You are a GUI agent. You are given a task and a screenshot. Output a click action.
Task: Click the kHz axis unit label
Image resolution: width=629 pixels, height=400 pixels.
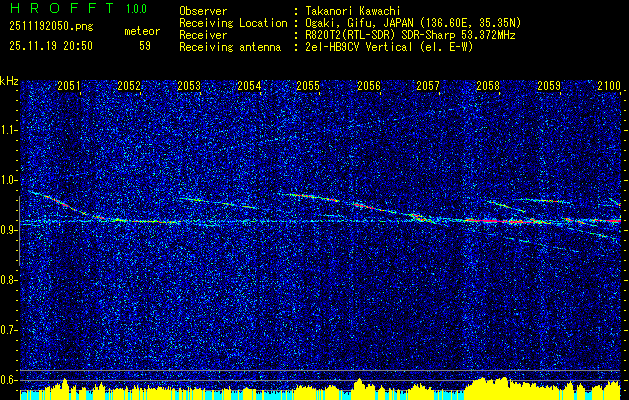click(9, 81)
